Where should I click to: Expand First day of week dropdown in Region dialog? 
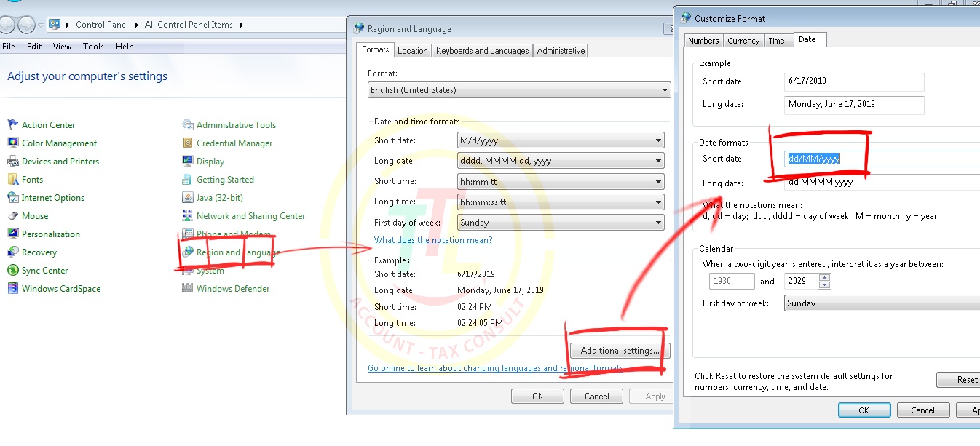[658, 223]
